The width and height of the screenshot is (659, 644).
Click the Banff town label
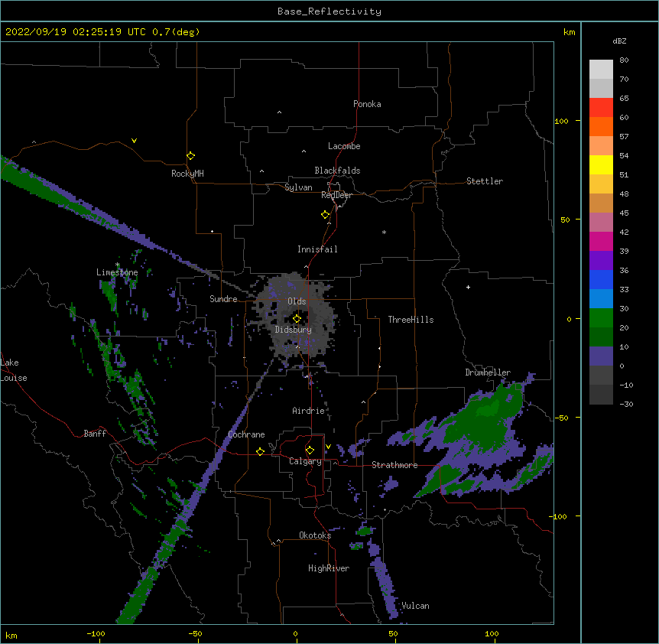point(95,434)
